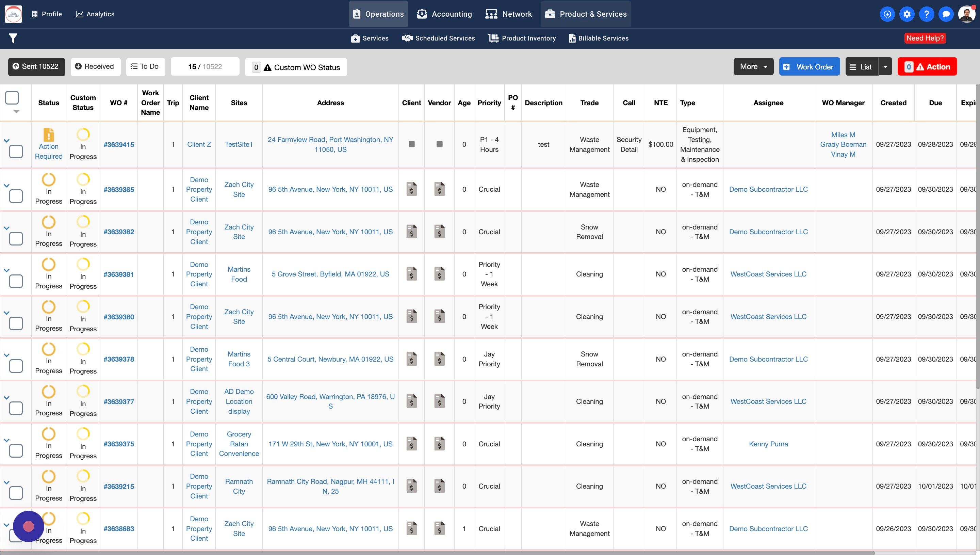The height and width of the screenshot is (555, 980).
Task: Open the settings gear icon
Action: tap(907, 14)
